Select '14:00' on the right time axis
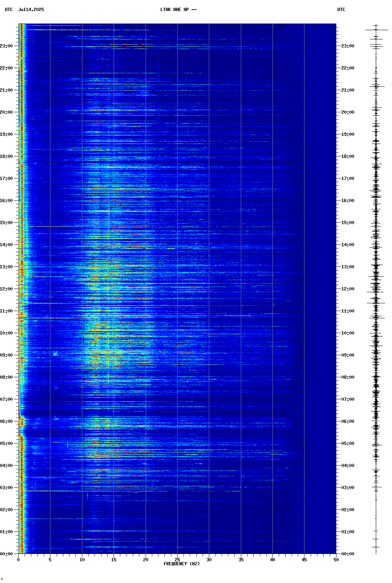This screenshot has width=392, height=583. 348,245
